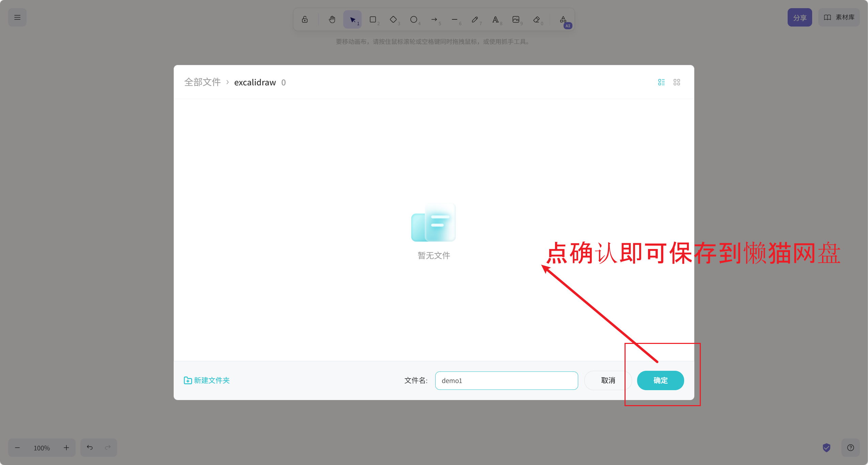Select the Arrow tool
868x465 pixels.
pos(434,19)
